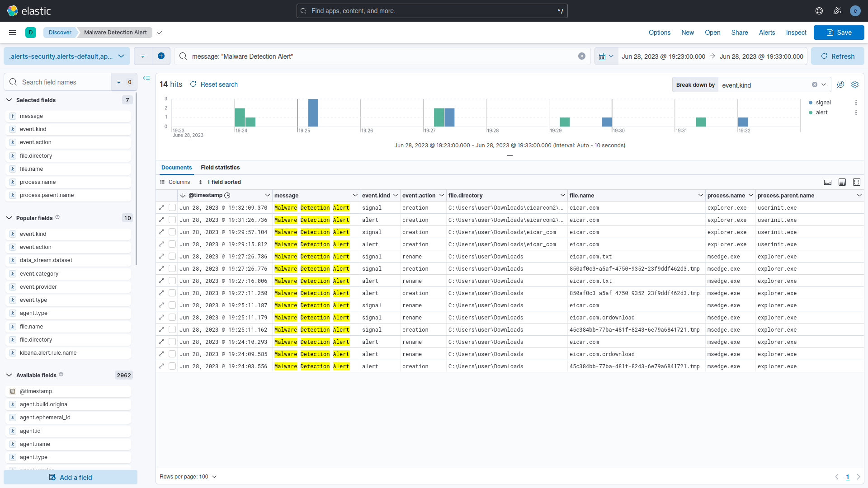
Task: Open display density options icon
Action: 842,182
